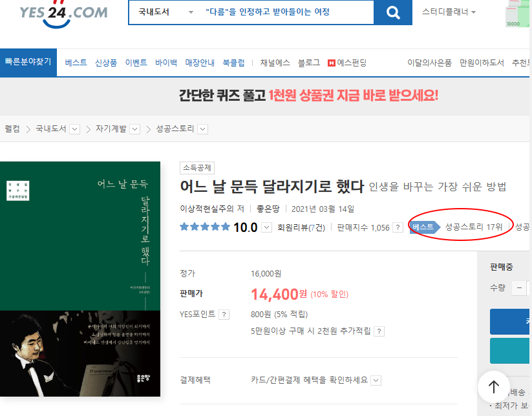The image size is (532, 416).
Task: Click the YES24.COM logo
Action: coord(63,14)
